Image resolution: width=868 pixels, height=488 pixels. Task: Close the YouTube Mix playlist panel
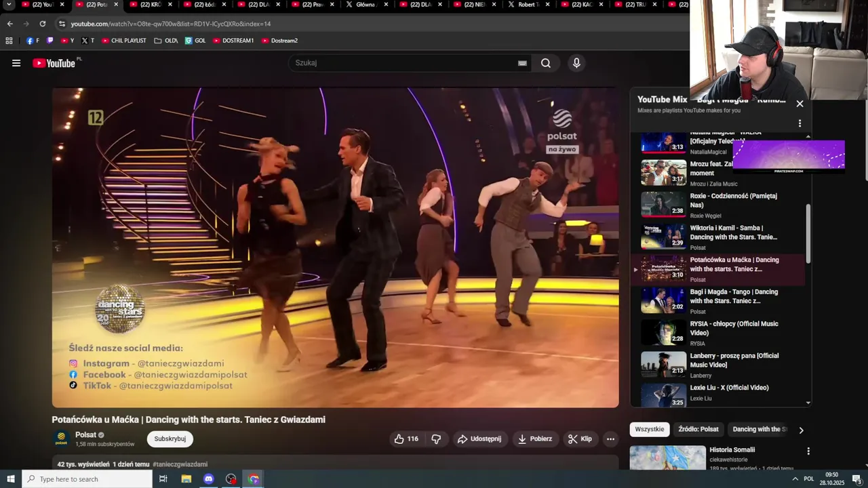tap(800, 104)
